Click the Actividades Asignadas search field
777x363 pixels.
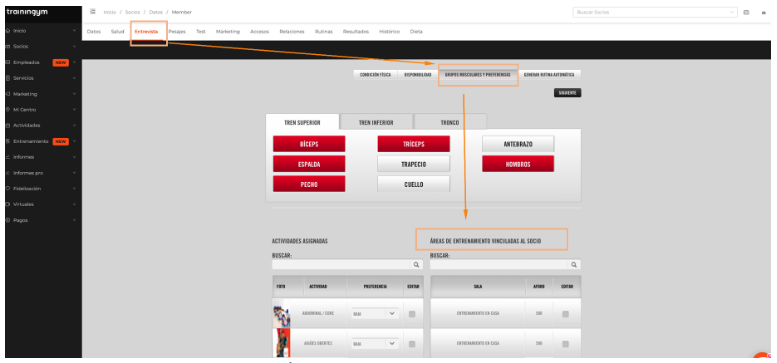pyautogui.click(x=342, y=265)
